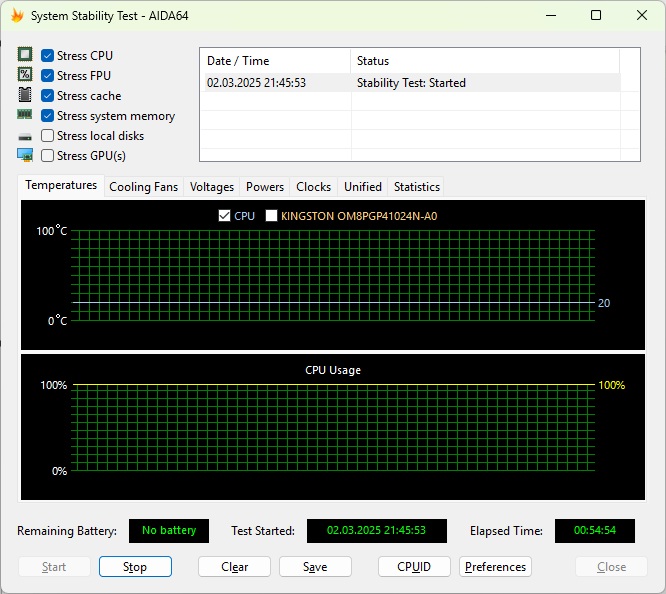Click the cache chip icon
This screenshot has width=666, height=594.
tap(25, 96)
